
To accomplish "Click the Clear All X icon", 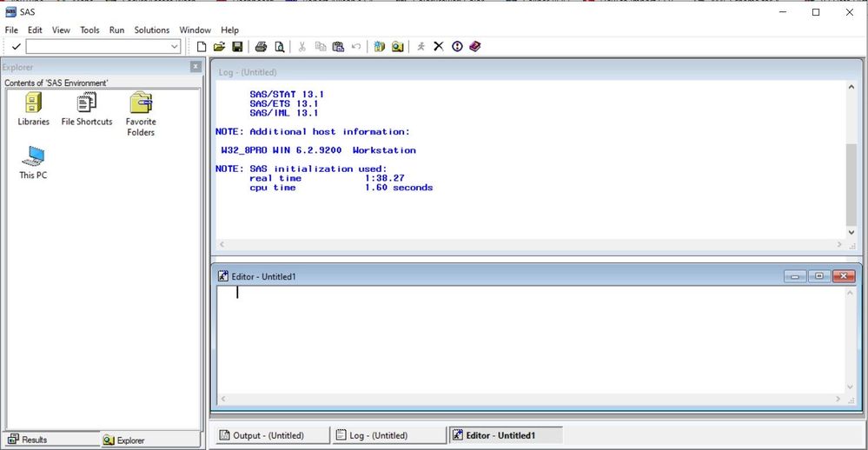I will click(439, 47).
